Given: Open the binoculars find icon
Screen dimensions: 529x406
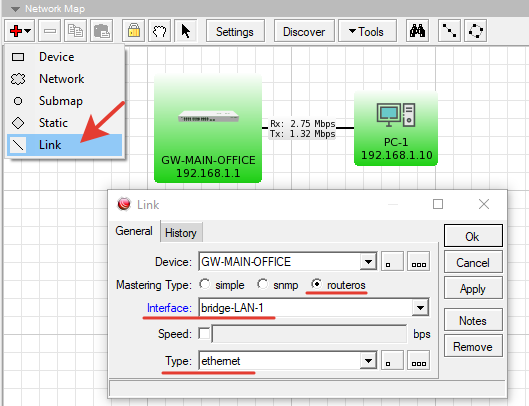Looking at the screenshot, I should click(417, 31).
